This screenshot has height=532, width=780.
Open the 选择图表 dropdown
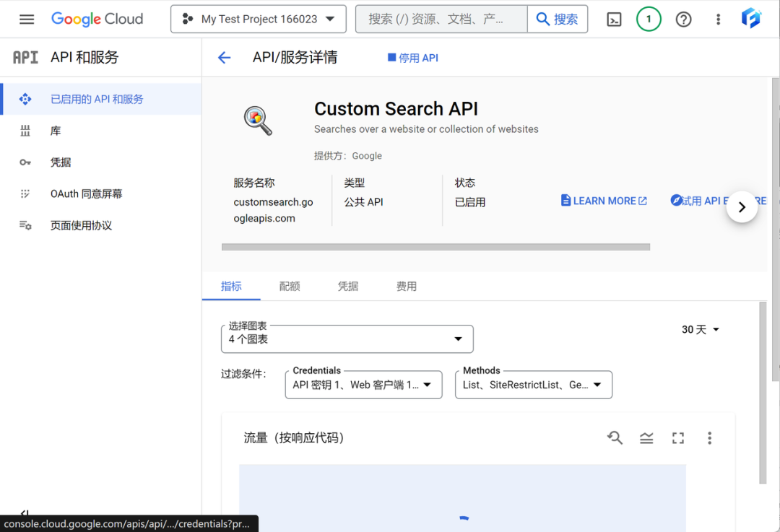tap(347, 339)
